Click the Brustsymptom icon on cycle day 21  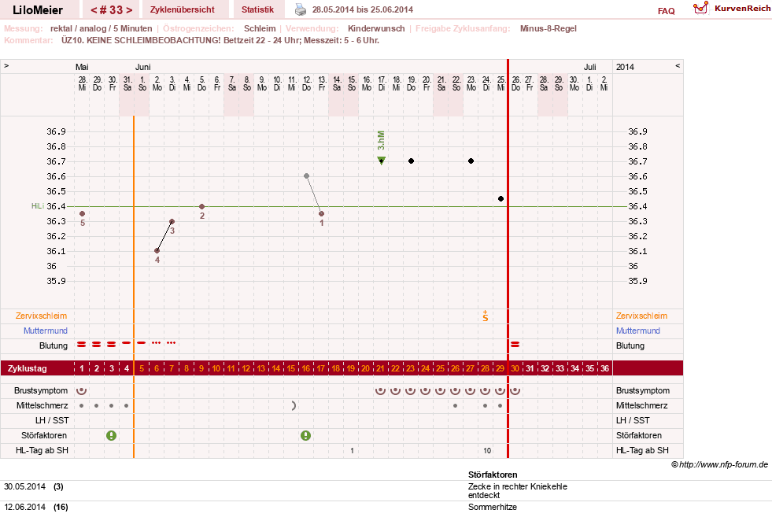(381, 390)
